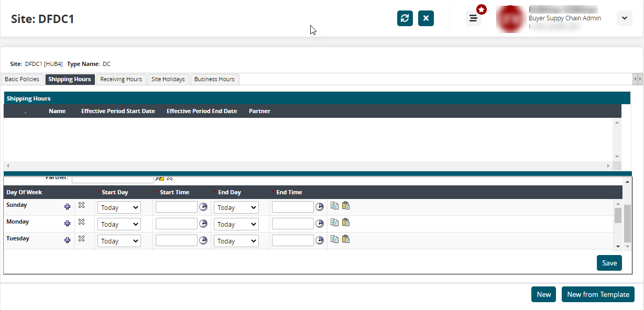Image resolution: width=644 pixels, height=310 pixels.
Task: Click the delete X icon for Monday row
Action: point(81,222)
